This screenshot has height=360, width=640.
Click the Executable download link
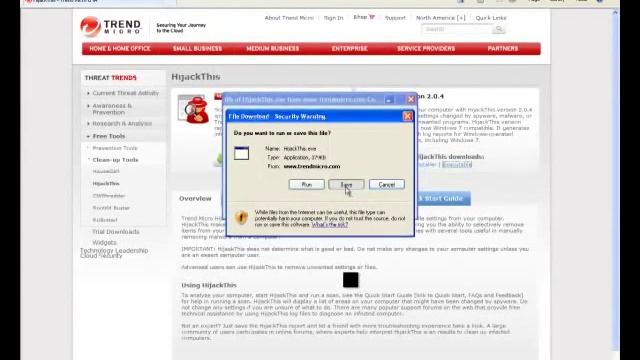point(457,164)
